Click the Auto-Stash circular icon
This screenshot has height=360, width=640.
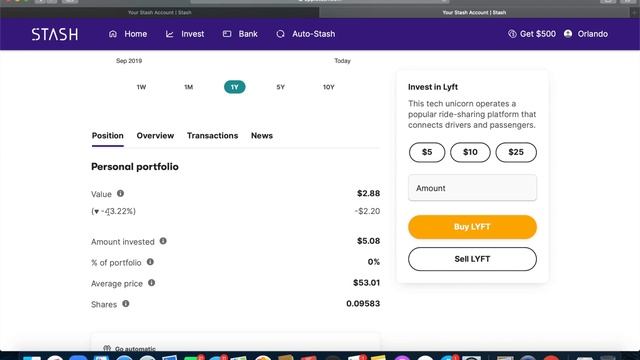click(x=280, y=34)
